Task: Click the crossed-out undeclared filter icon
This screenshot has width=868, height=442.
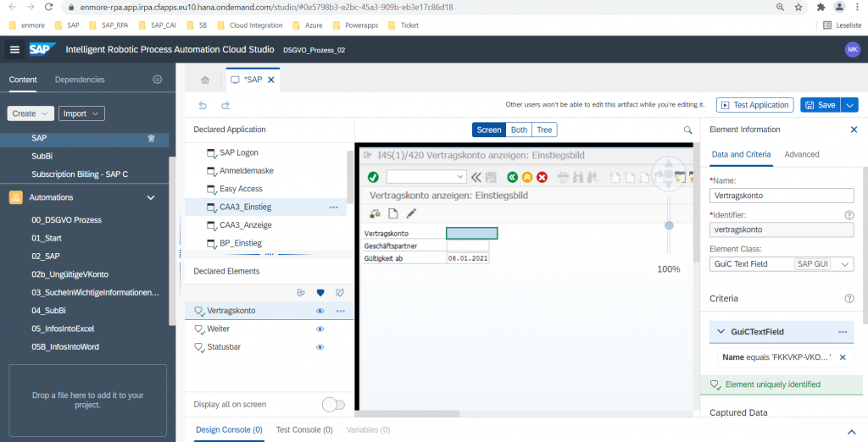Action: [340, 293]
